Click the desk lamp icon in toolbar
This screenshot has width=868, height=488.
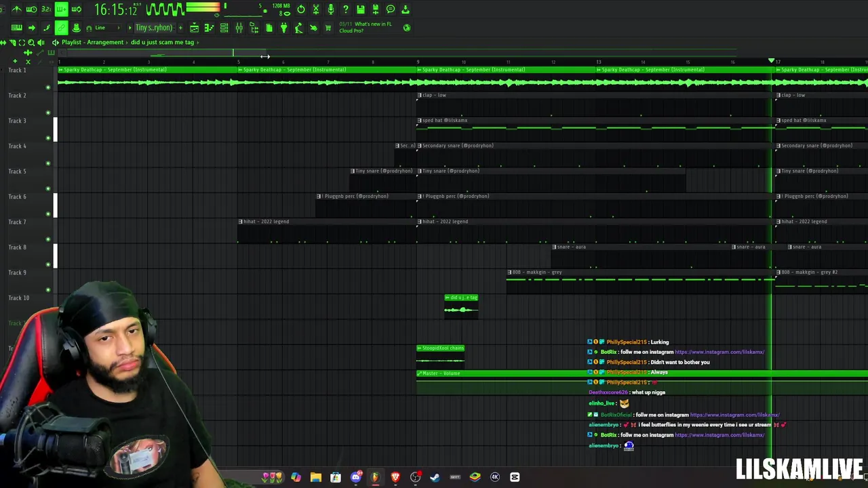(x=299, y=28)
